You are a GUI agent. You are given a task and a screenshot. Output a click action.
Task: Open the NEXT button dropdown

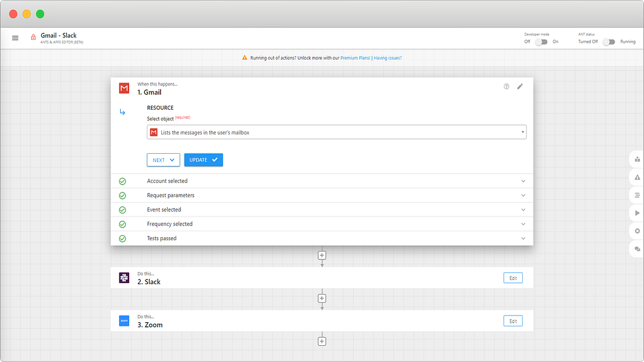pos(164,160)
